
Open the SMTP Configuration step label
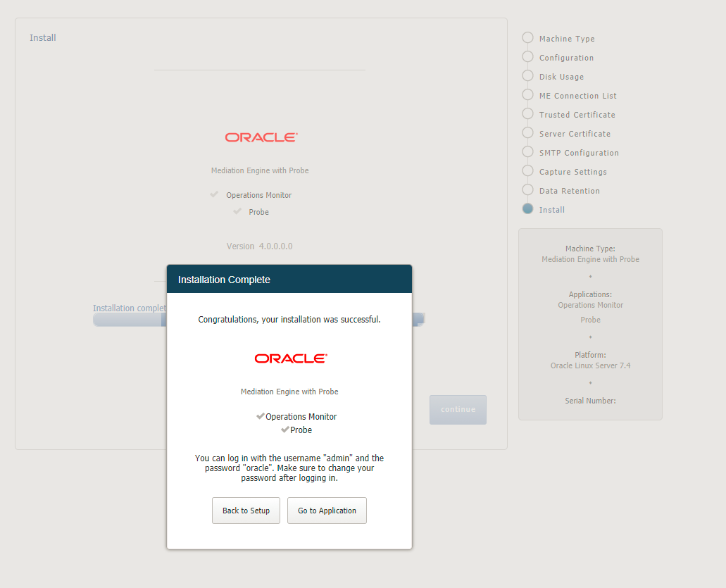[x=579, y=153]
